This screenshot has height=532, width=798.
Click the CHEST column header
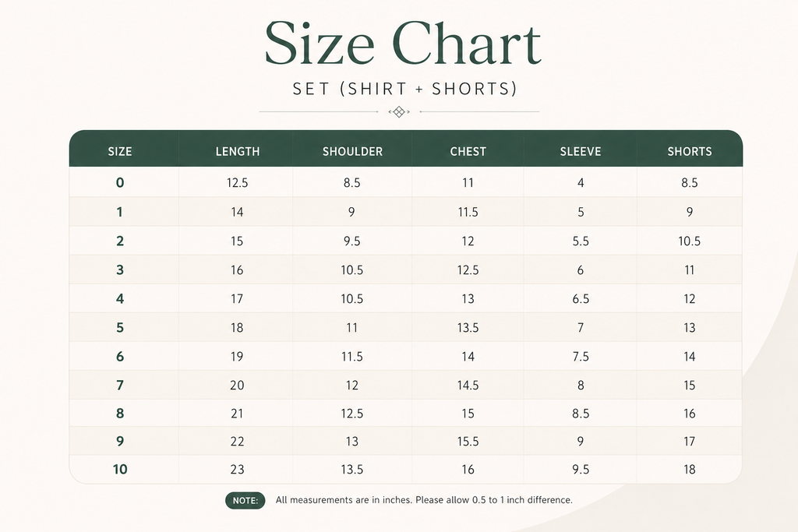pyautogui.click(x=468, y=152)
